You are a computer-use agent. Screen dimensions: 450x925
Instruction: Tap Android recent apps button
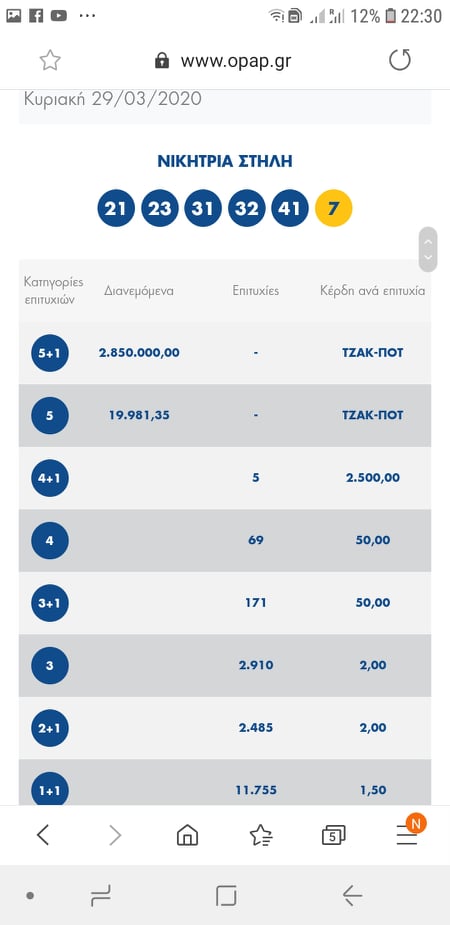101,897
